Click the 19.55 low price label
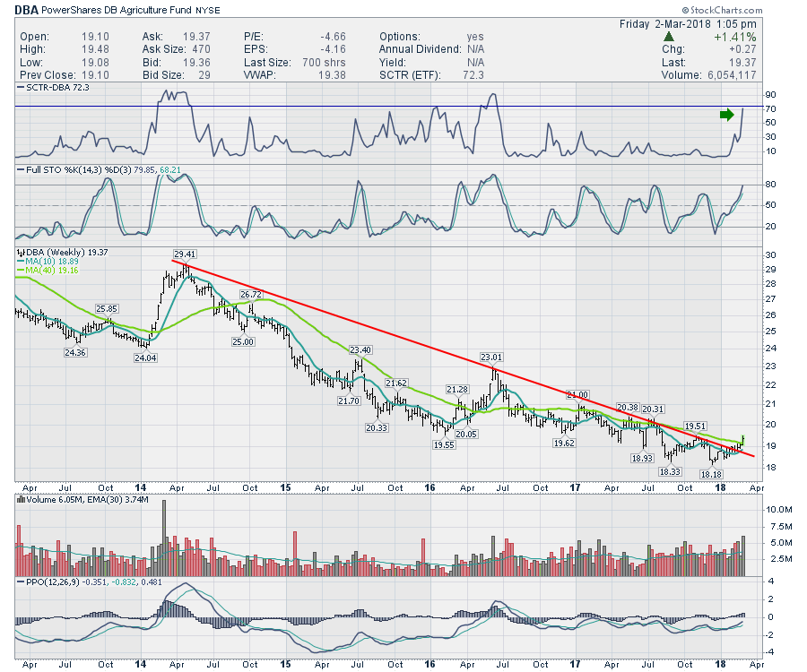The image size is (807, 672). point(444,445)
